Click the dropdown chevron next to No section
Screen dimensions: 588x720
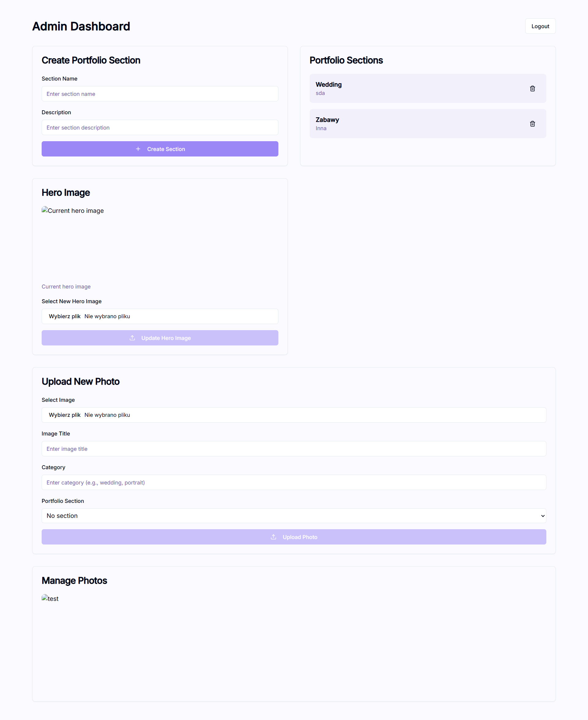(543, 516)
